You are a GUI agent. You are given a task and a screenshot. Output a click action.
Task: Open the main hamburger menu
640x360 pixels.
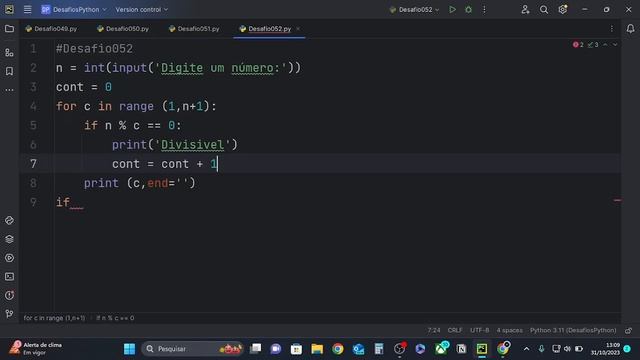click(x=27, y=9)
